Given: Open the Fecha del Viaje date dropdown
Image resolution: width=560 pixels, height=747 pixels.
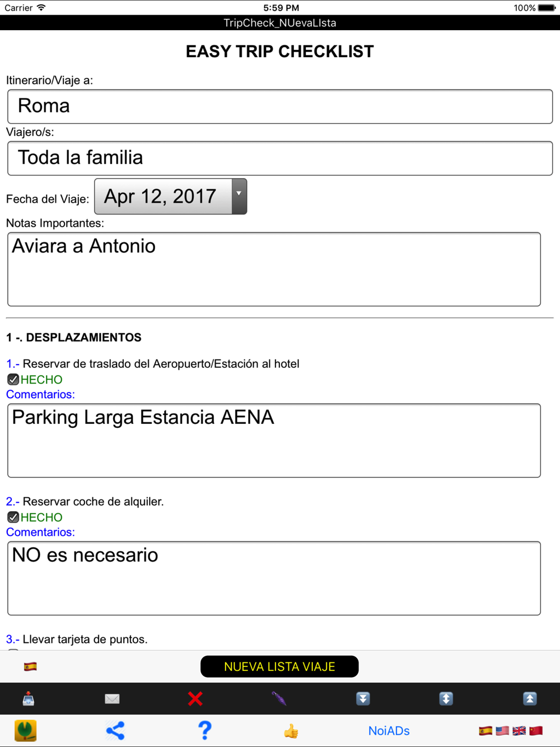Looking at the screenshot, I should pos(170,197).
